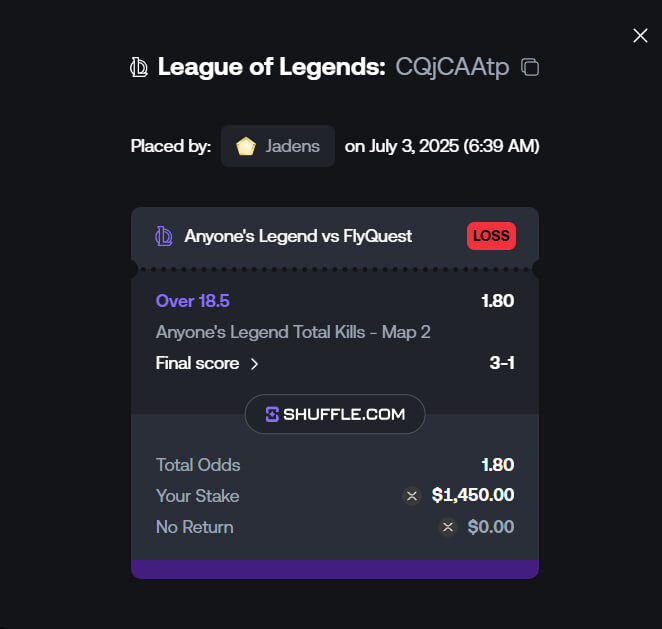Viewport: 662px width, 629px height.
Task: Click the yellow pentagon rank badge
Action: pos(246,146)
